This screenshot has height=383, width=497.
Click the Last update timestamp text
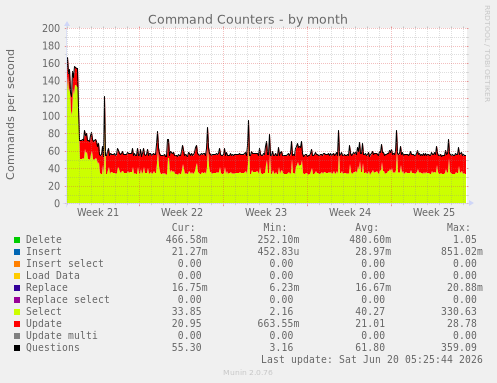tap(372, 359)
